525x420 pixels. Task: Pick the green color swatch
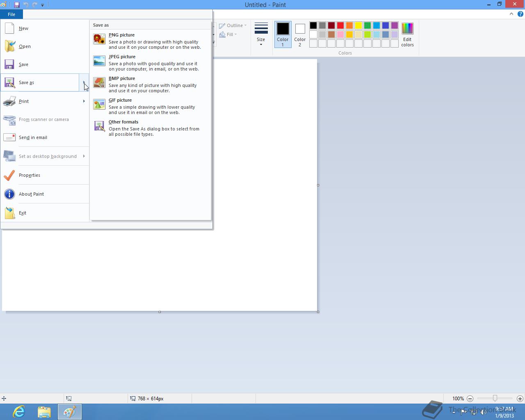pyautogui.click(x=367, y=25)
